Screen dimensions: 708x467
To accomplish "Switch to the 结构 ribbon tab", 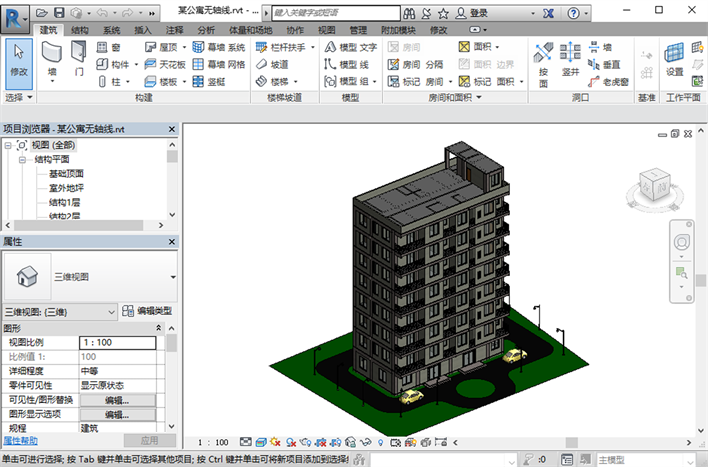I will coord(79,30).
